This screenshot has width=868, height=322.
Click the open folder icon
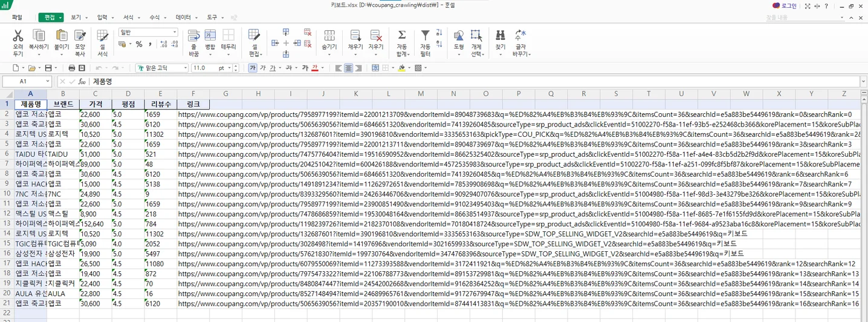coord(32,68)
